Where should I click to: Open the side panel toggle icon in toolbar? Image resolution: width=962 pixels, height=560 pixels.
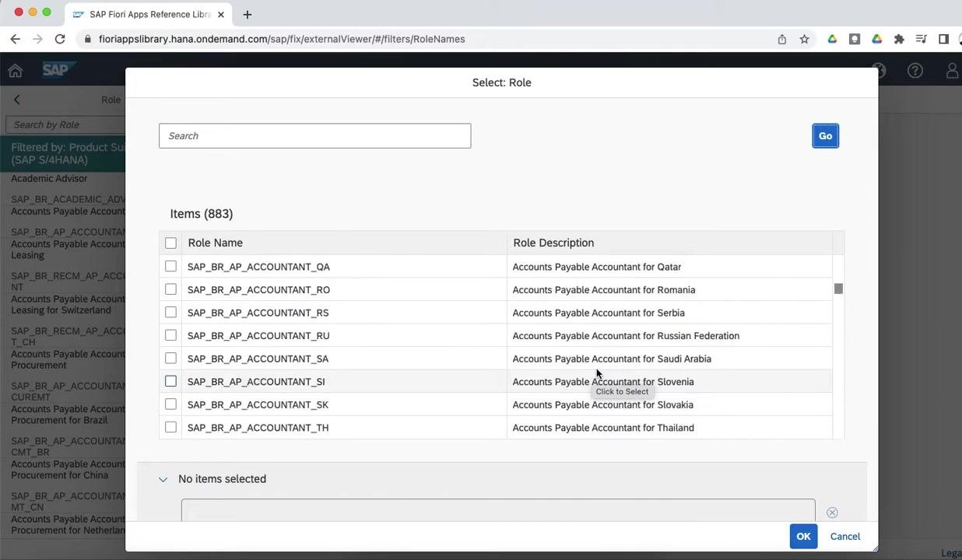point(943,39)
